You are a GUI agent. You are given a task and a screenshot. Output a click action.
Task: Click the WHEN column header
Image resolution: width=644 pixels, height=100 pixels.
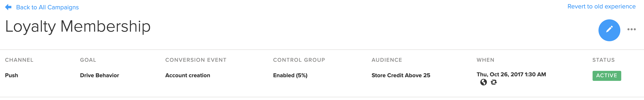(485, 60)
